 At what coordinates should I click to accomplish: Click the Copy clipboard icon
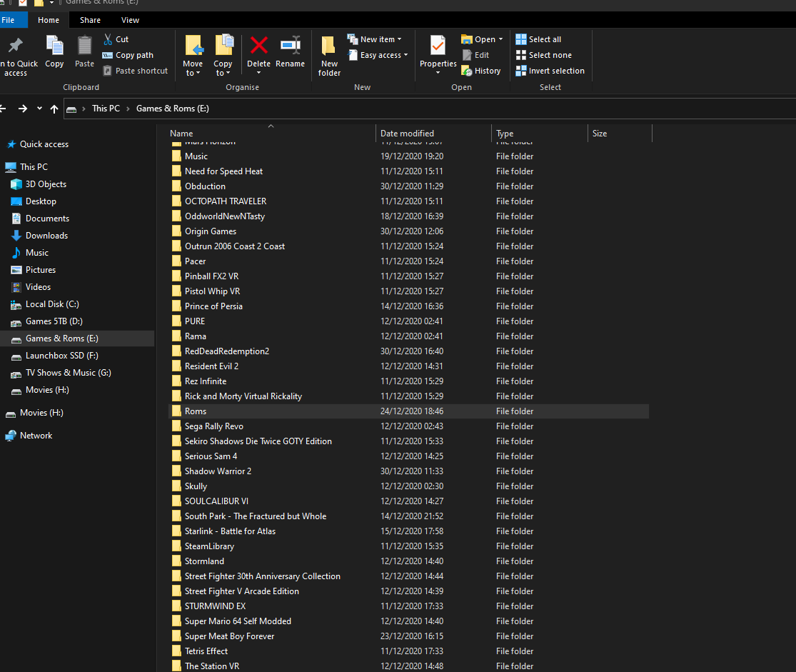point(54,45)
